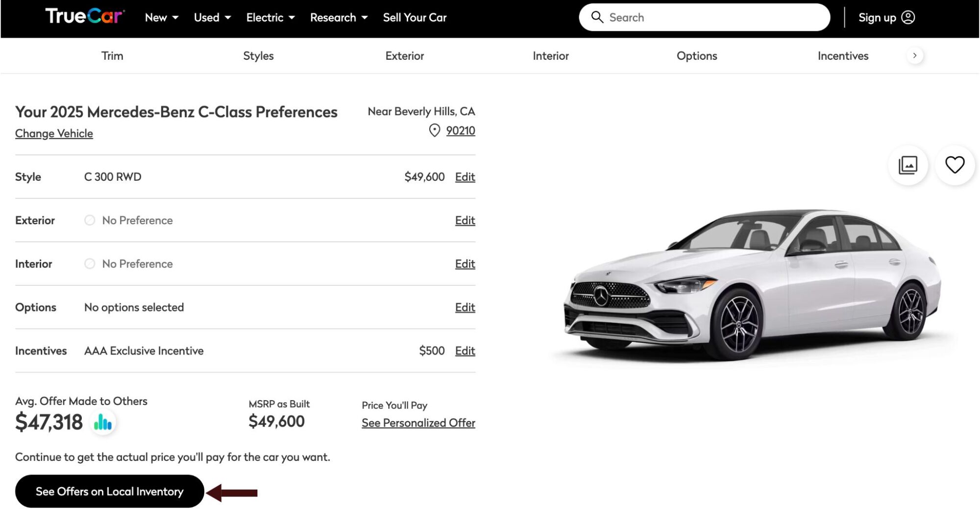Click the $47,318 average offer price
Image resolution: width=980 pixels, height=523 pixels.
(x=49, y=422)
